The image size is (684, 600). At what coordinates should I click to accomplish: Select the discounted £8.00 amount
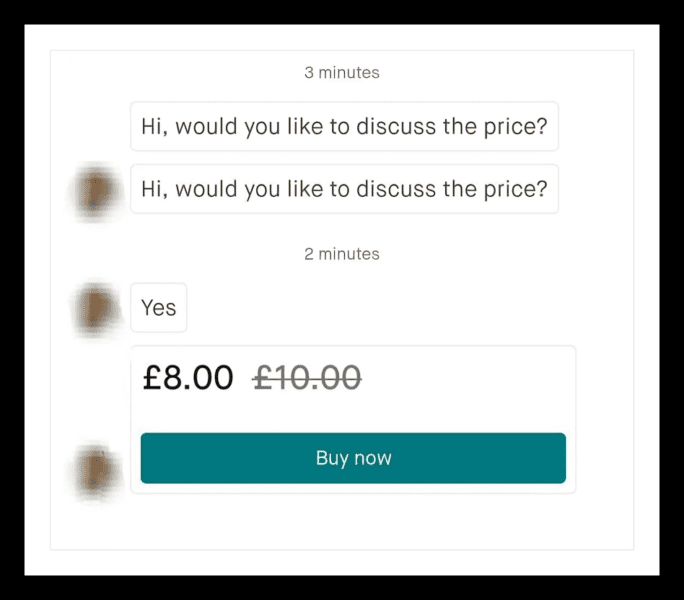coord(188,377)
